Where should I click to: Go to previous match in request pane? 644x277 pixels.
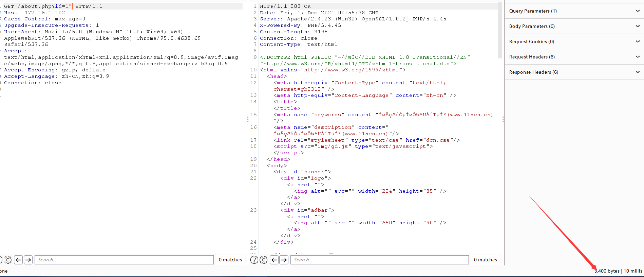click(x=18, y=260)
